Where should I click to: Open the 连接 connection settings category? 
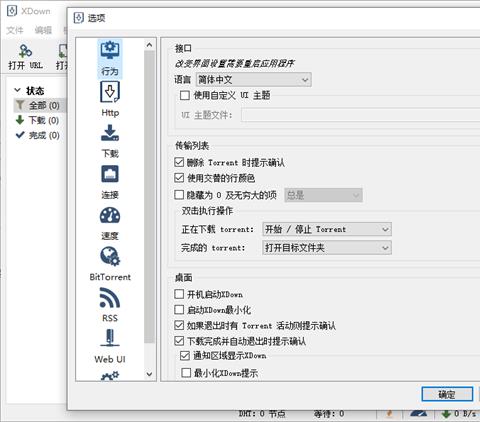click(x=110, y=182)
